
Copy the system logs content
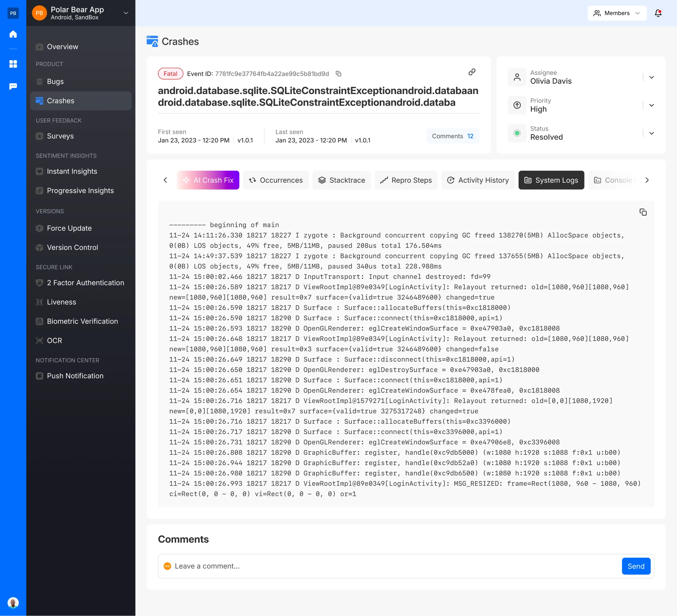[643, 212]
